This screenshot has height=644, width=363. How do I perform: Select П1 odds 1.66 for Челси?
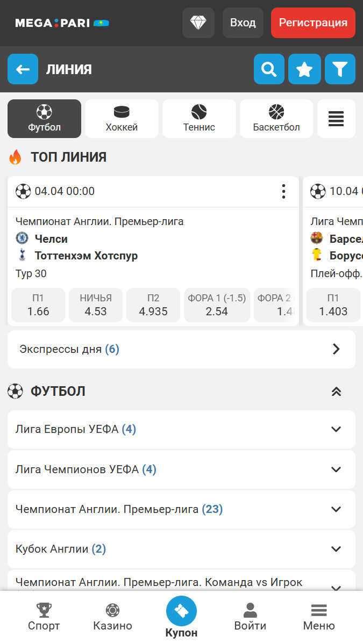coord(38,305)
